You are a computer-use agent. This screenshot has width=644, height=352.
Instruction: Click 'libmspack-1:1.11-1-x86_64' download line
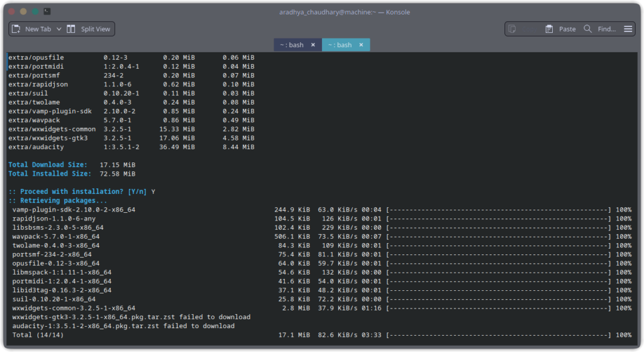point(321,273)
